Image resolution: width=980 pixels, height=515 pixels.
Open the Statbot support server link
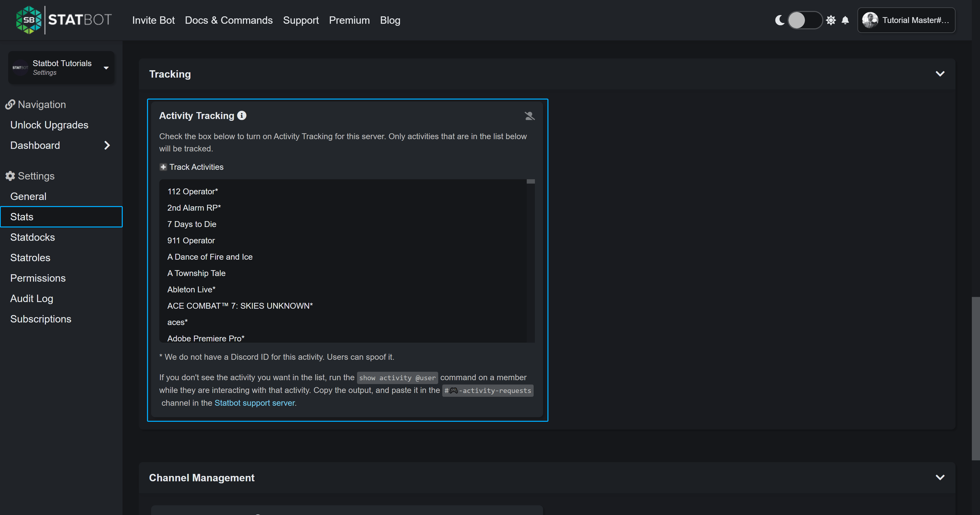coord(254,403)
